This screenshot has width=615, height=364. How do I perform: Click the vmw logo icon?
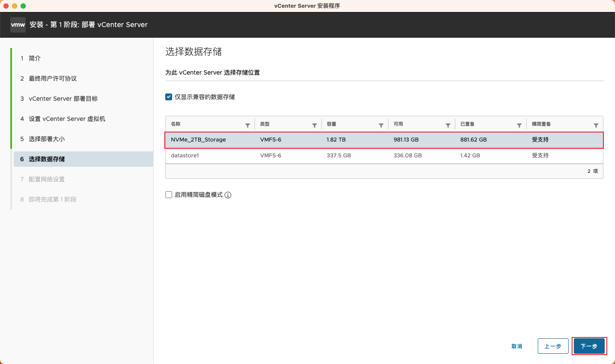pos(18,25)
